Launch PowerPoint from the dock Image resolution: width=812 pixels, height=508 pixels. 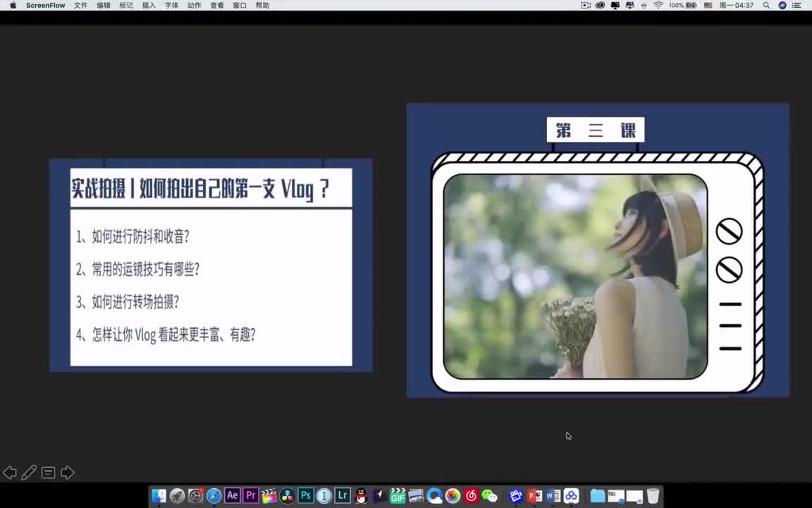[x=534, y=496]
